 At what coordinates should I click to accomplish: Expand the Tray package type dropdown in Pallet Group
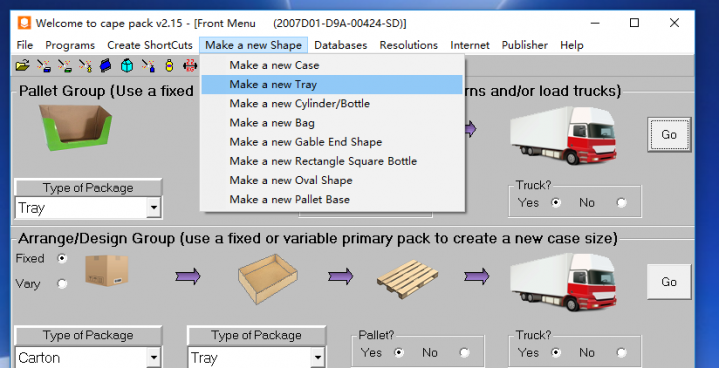(154, 208)
